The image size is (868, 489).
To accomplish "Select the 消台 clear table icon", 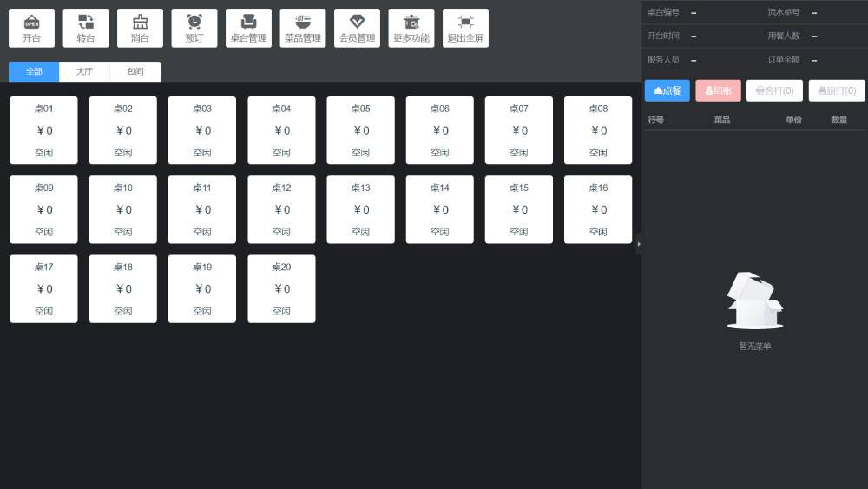I will 140,29.
